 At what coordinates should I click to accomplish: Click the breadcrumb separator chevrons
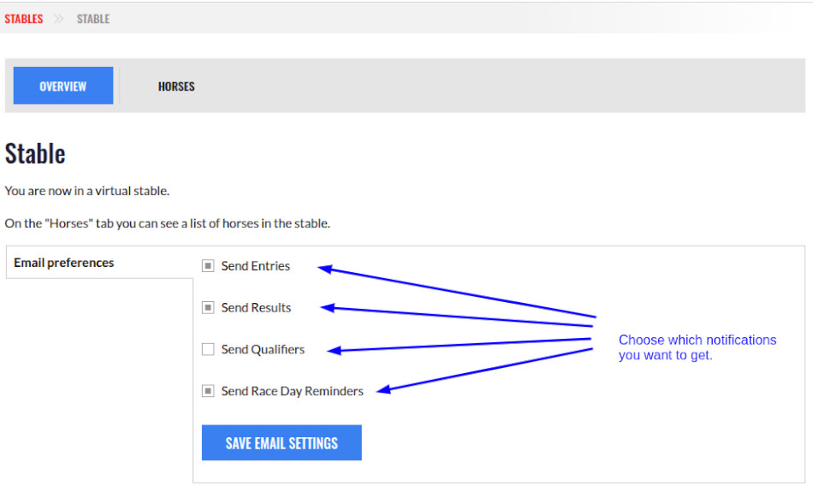59,19
